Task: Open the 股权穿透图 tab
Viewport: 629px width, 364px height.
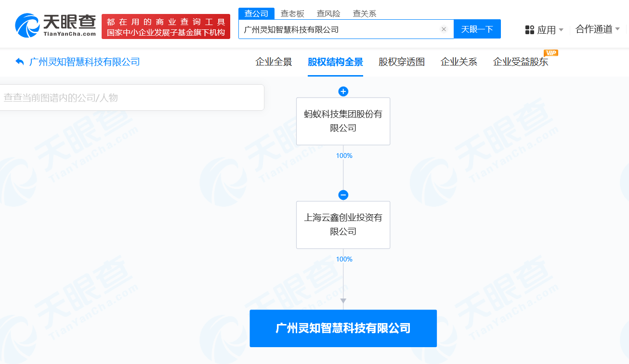Action: coord(402,62)
